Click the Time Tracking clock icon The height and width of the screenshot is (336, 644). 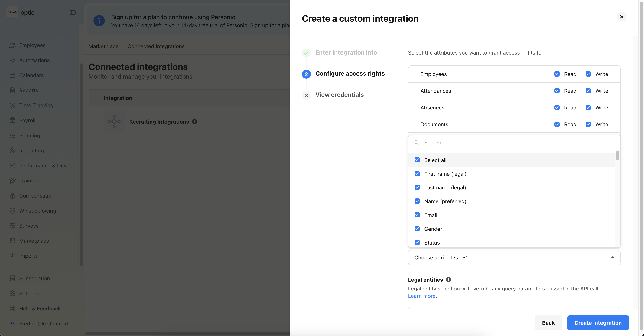tap(12, 105)
